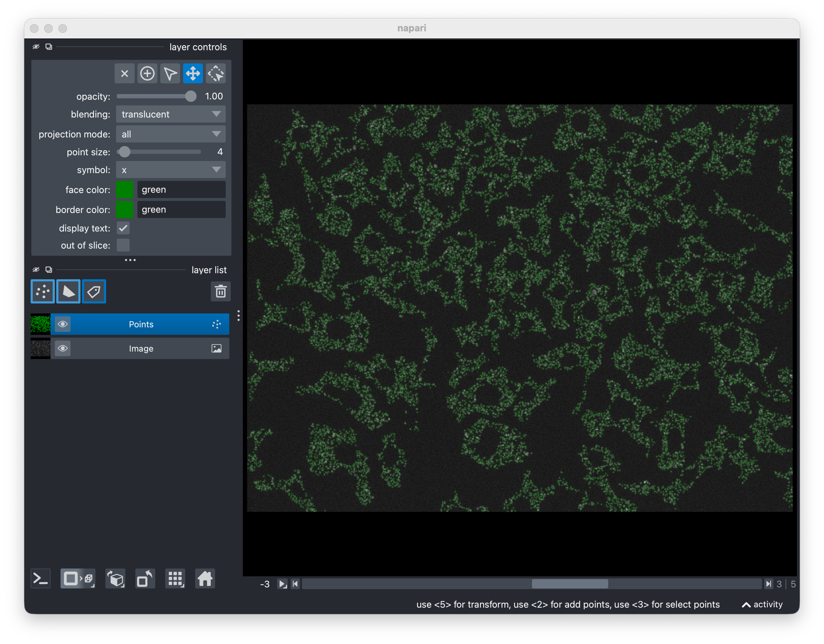Viewport: 824px width, 644px height.
Task: Toggle 2D/3D view mode
Action: (x=78, y=578)
